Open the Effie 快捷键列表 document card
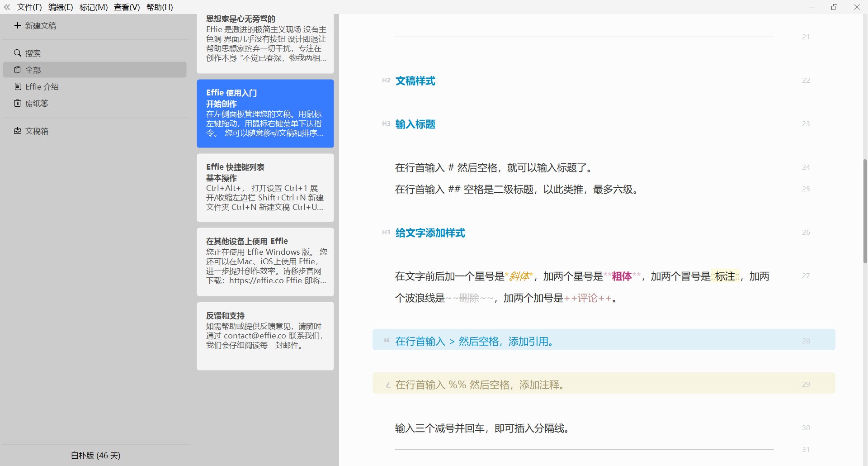Viewport: 868px width, 466px height. tap(265, 188)
